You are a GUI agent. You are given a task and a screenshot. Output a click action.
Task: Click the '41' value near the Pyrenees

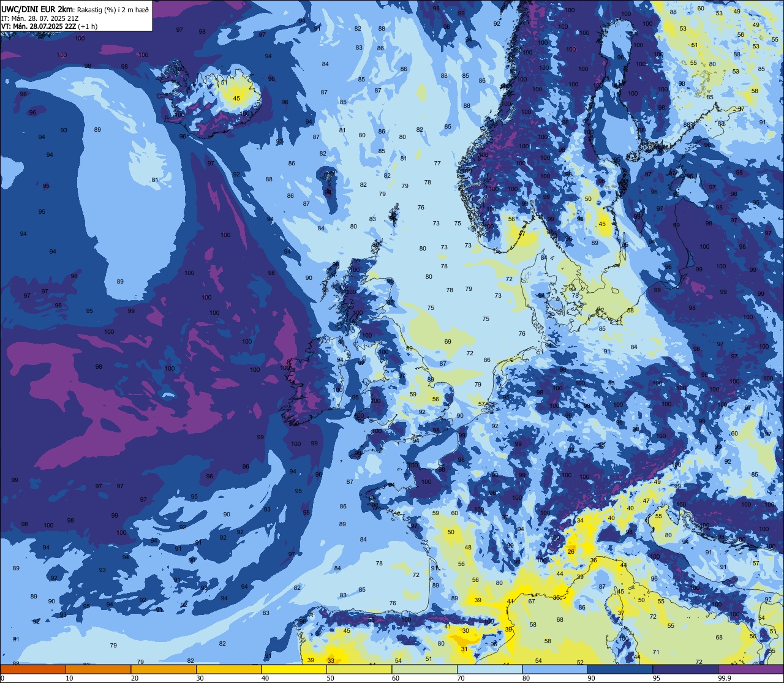pyautogui.click(x=448, y=626)
